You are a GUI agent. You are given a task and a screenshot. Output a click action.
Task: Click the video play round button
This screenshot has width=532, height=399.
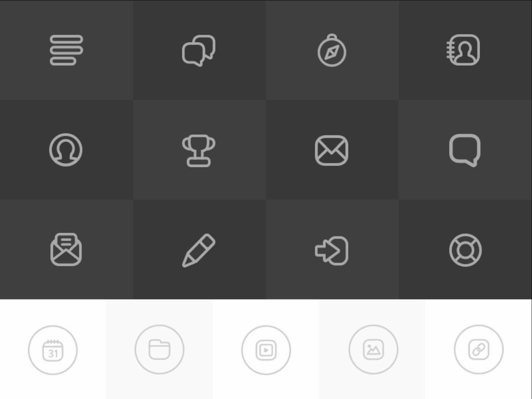(266, 350)
